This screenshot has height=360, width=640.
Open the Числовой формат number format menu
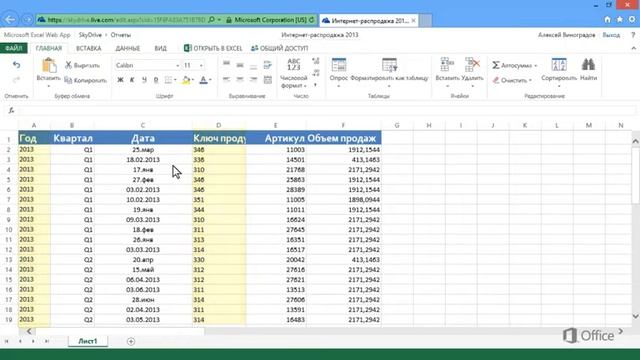point(293,73)
